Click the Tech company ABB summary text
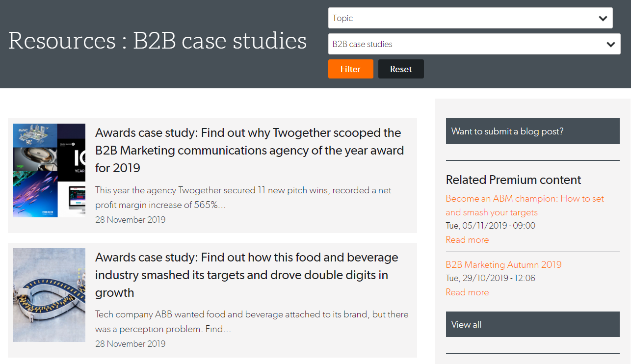This screenshot has width=631, height=364. 252,321
